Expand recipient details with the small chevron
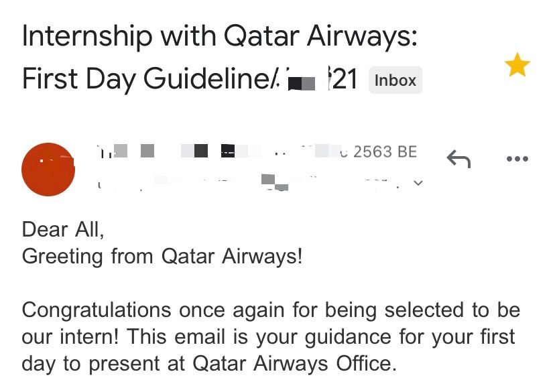Screen dimensions: 555x392 point(419,182)
